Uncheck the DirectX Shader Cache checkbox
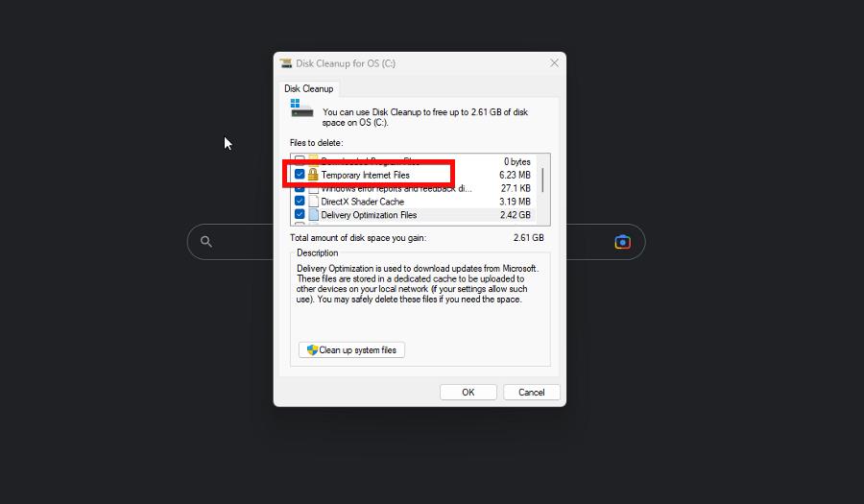Viewport: 864px width, 504px height. point(300,201)
